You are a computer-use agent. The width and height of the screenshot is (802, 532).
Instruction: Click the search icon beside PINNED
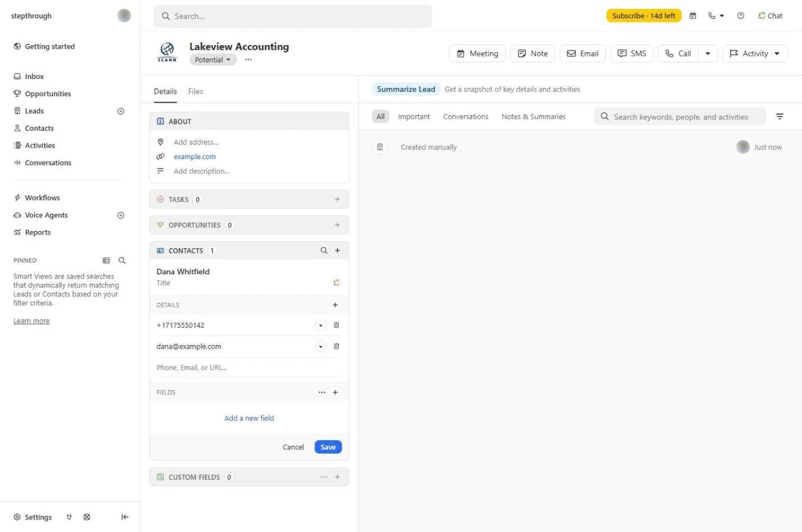(122, 261)
